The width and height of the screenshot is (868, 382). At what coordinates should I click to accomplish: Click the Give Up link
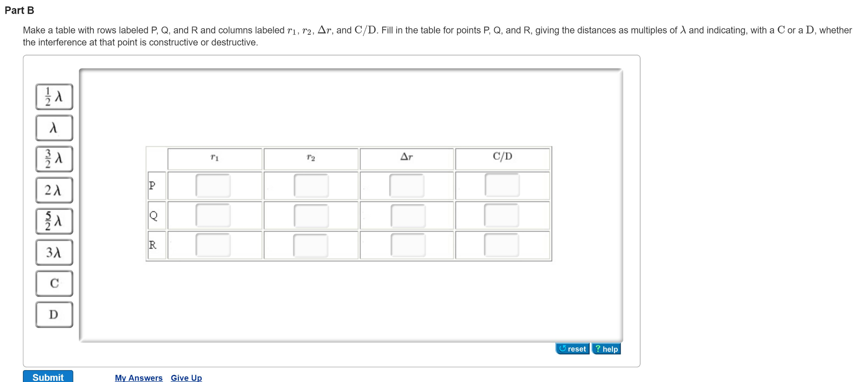point(186,378)
